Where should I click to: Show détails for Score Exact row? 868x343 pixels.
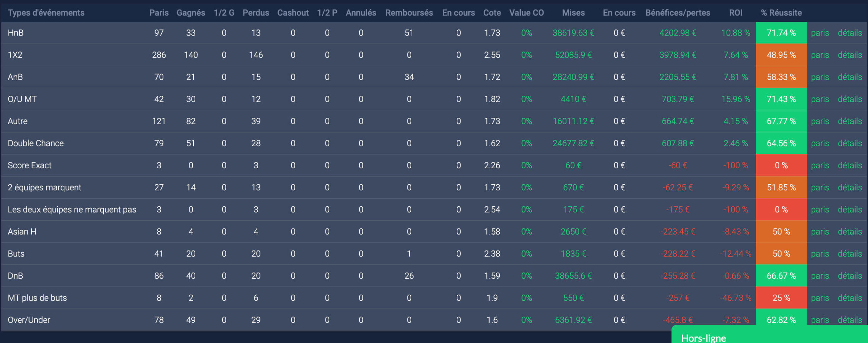tap(849, 165)
